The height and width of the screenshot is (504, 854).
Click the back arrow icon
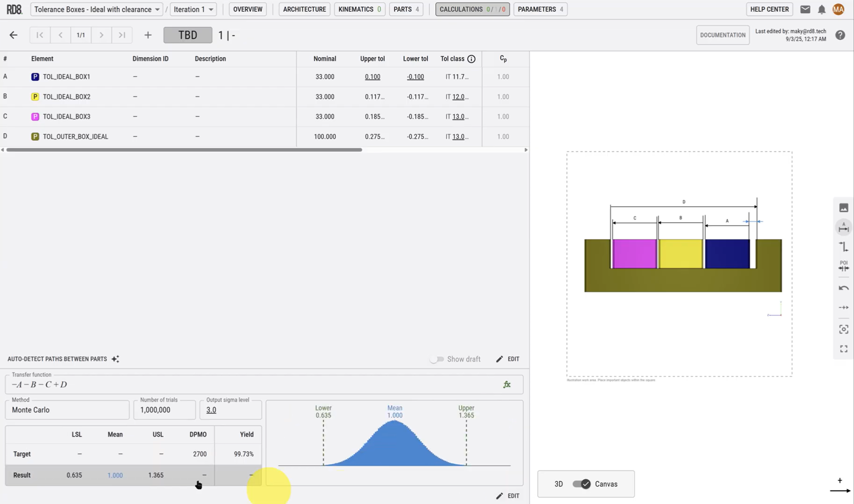click(13, 35)
